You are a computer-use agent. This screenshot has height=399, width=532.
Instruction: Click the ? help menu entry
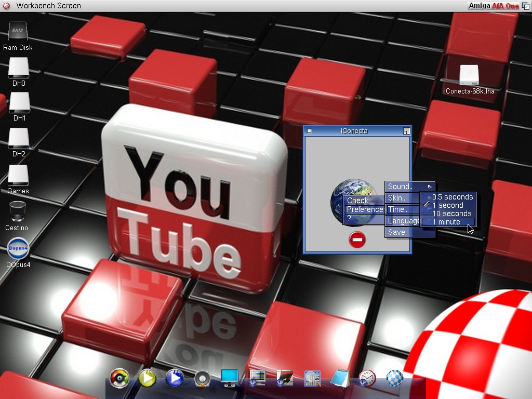pyautogui.click(x=350, y=219)
